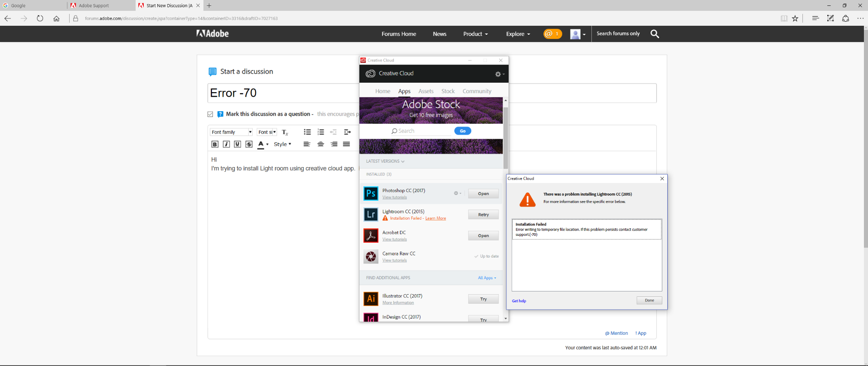
Task: Click the Creative Cloud apps list scrollbar
Action: (505, 138)
